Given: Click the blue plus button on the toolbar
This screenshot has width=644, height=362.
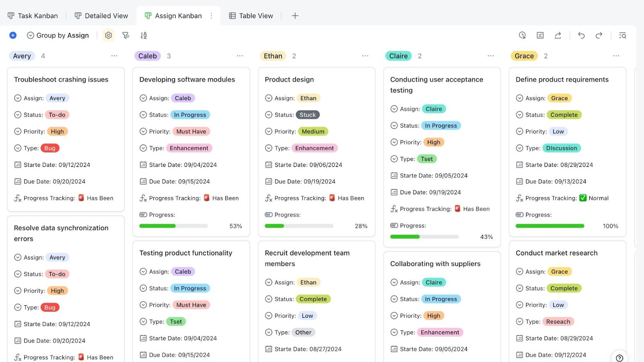Looking at the screenshot, I should [x=12, y=35].
